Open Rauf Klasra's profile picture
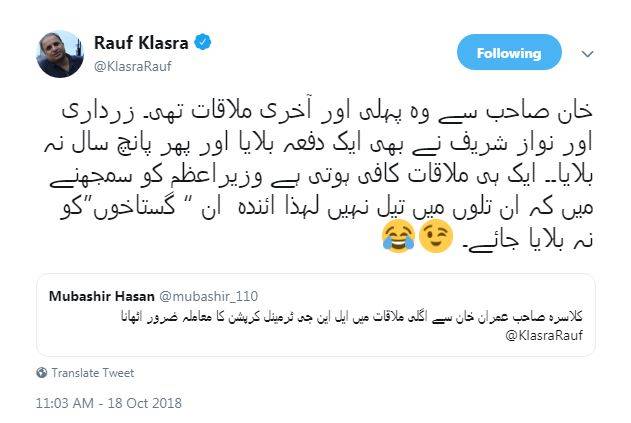The height and width of the screenshot is (423, 631). (x=60, y=54)
